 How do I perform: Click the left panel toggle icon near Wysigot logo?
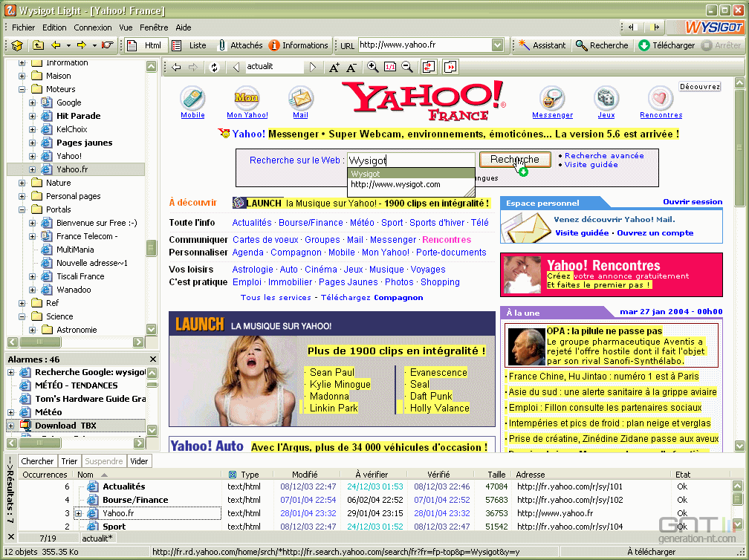click(x=633, y=27)
